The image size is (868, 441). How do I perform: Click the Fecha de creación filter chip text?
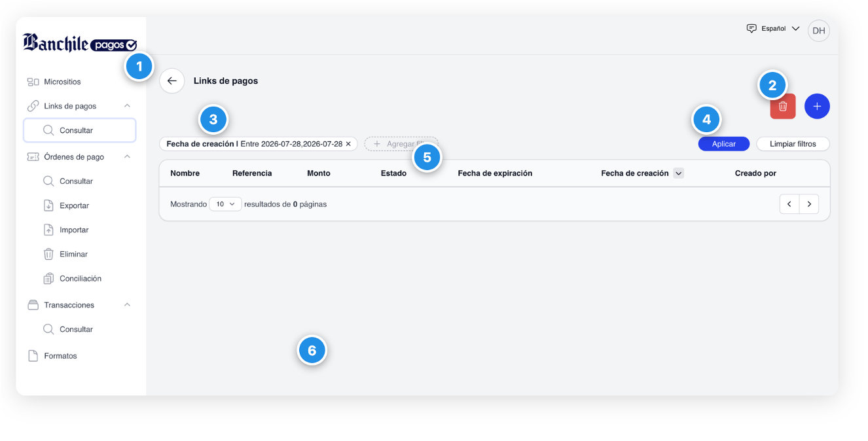[x=255, y=144]
